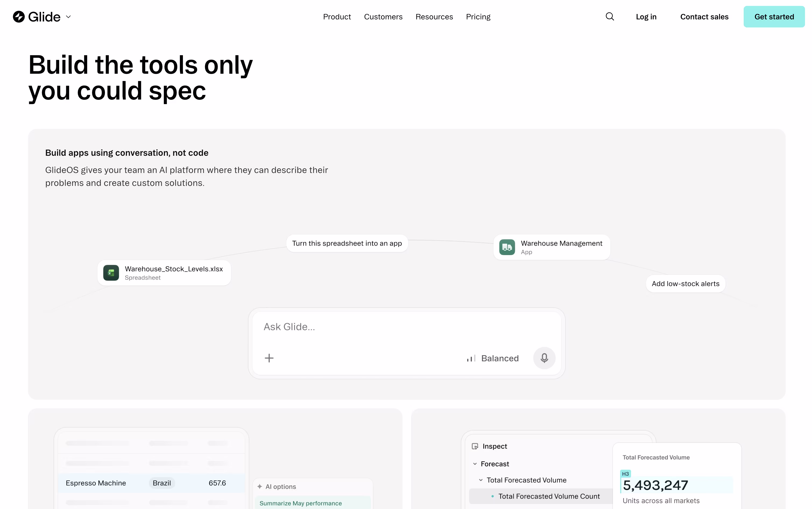Click the 5,493,247 forecast number
This screenshot has height=509, width=812.
pyautogui.click(x=655, y=485)
